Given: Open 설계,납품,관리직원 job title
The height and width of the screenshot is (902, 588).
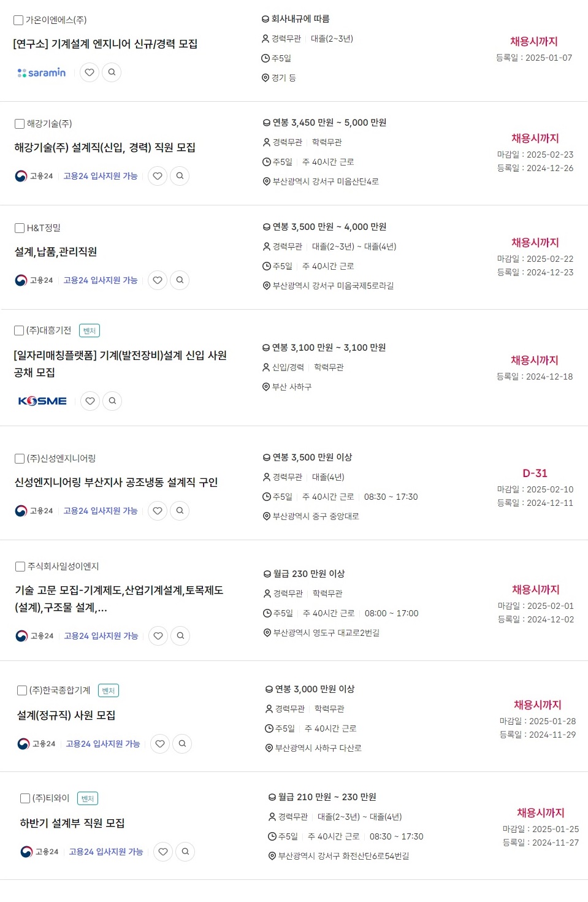Looking at the screenshot, I should click(56, 252).
